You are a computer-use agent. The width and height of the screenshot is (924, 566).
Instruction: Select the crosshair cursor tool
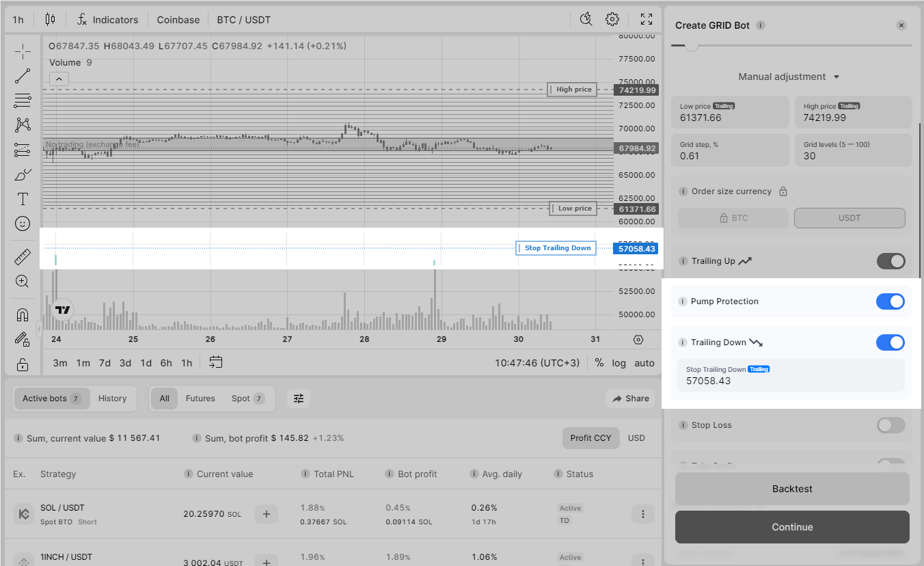point(23,51)
